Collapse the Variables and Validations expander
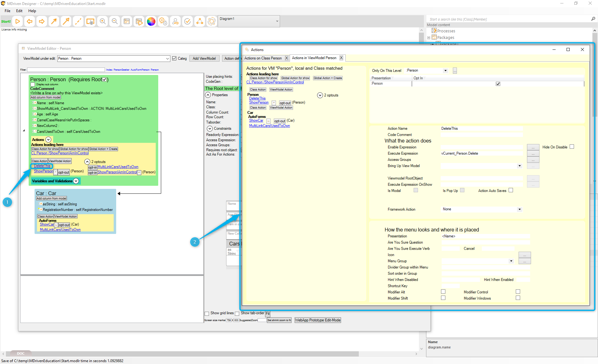Viewport: 598px width, 364px height. pyautogui.click(x=76, y=181)
